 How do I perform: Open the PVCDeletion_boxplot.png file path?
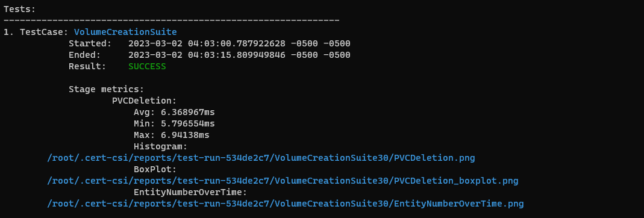[x=283, y=181]
